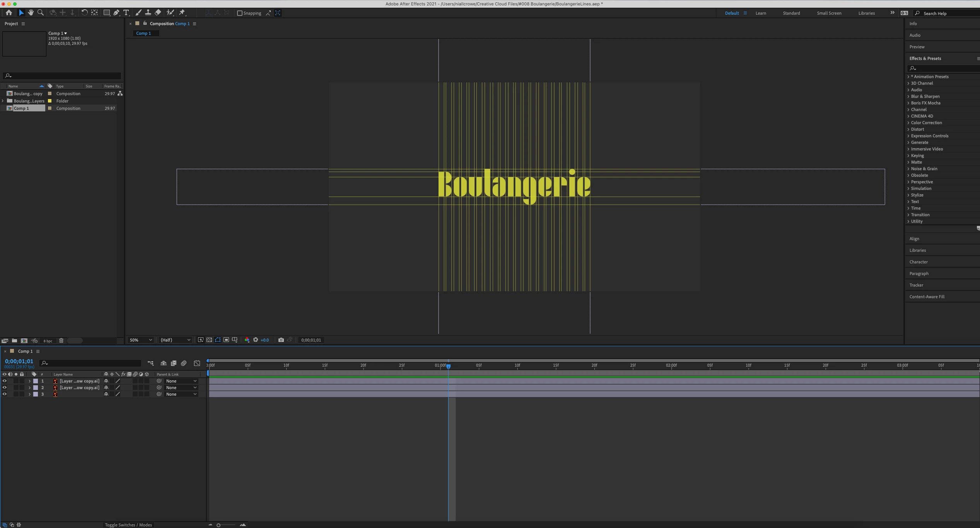Toggle visibility of layer 3
Viewport: 980px width, 528px height.
tap(4, 394)
